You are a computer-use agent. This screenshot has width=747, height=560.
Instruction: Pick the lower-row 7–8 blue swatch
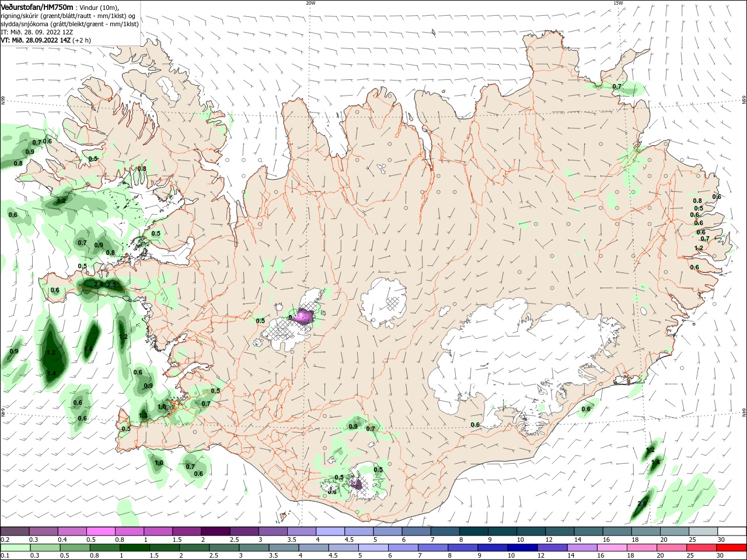tap(432, 548)
